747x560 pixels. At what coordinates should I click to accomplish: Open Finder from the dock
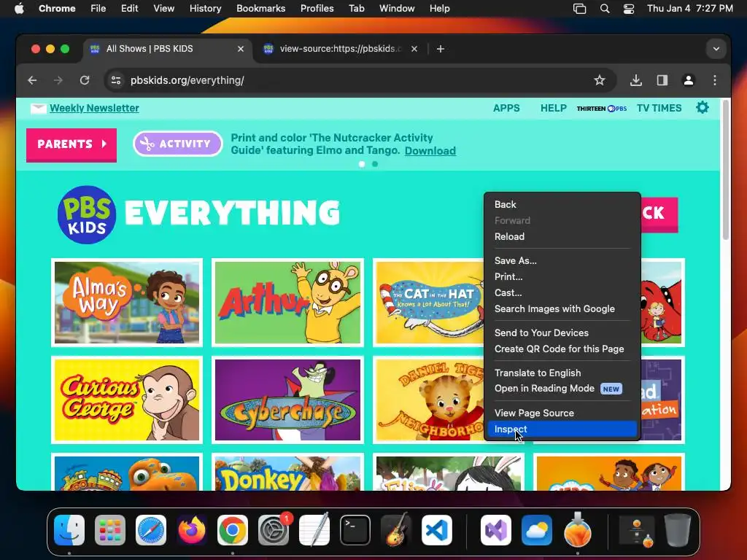(x=69, y=530)
